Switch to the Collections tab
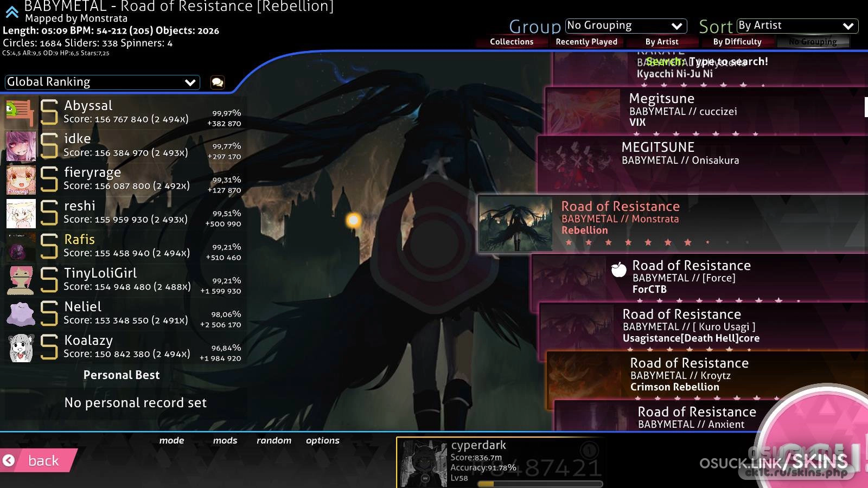Image resolution: width=868 pixels, height=488 pixels. pyautogui.click(x=511, y=42)
